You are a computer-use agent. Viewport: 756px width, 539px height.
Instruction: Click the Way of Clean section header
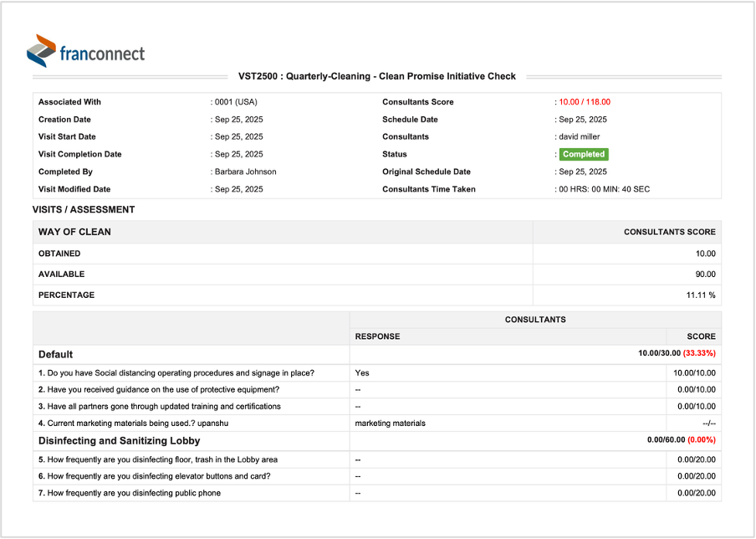[x=74, y=232]
